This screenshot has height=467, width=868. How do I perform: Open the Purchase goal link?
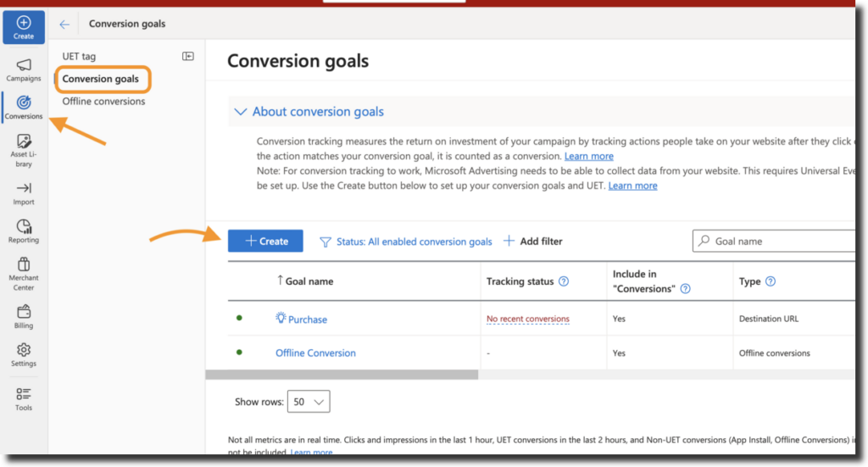(307, 320)
